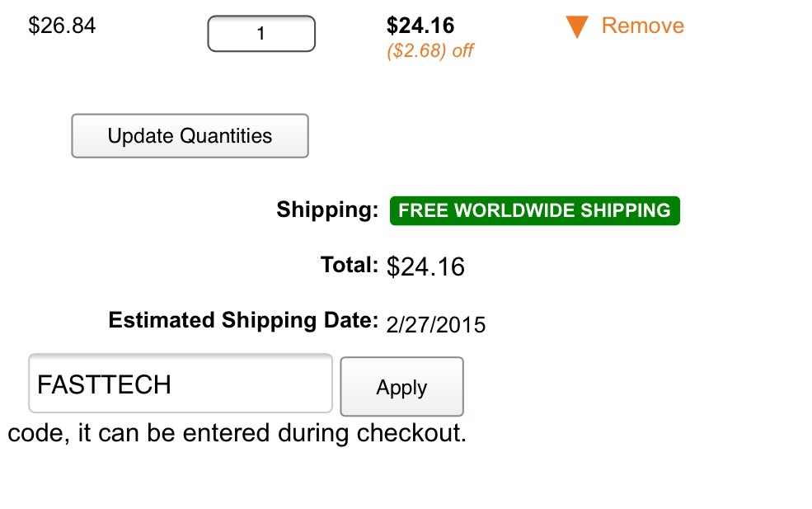Click the orange triangle icon beside Remove
Image resolution: width=812 pixels, height=509 pixels.
pyautogui.click(x=577, y=27)
